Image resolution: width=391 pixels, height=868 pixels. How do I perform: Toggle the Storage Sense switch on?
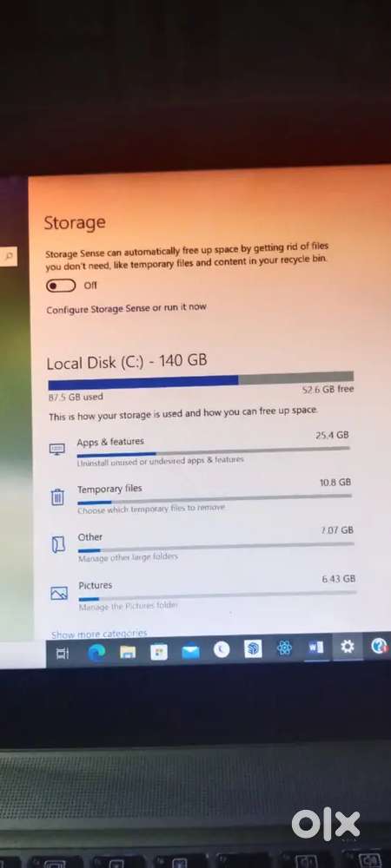[x=62, y=286]
